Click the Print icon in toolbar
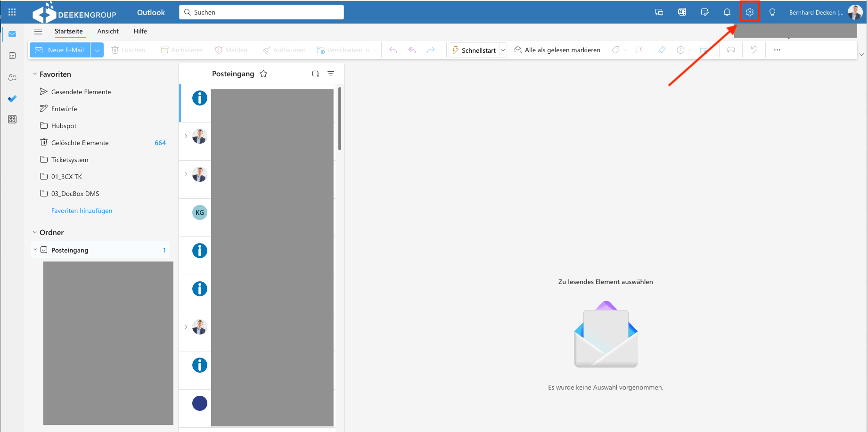Image resolution: width=868 pixels, height=432 pixels. (x=731, y=50)
